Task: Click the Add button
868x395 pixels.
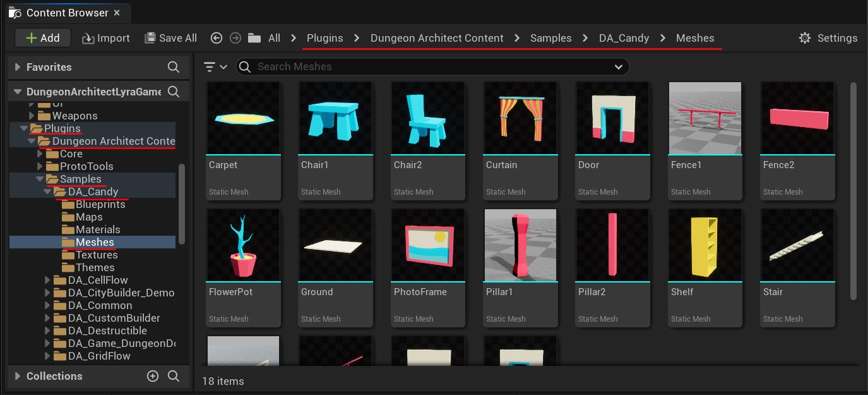Action: pyautogui.click(x=42, y=38)
